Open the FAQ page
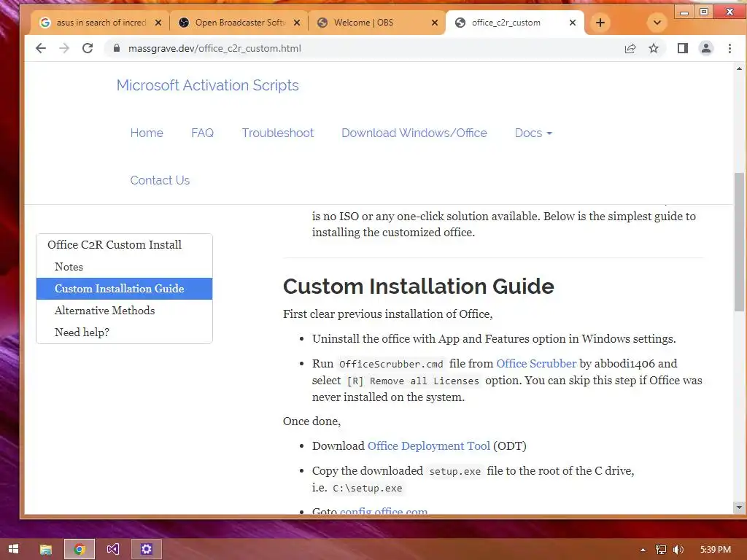Image resolution: width=747 pixels, height=560 pixels. [x=203, y=133]
